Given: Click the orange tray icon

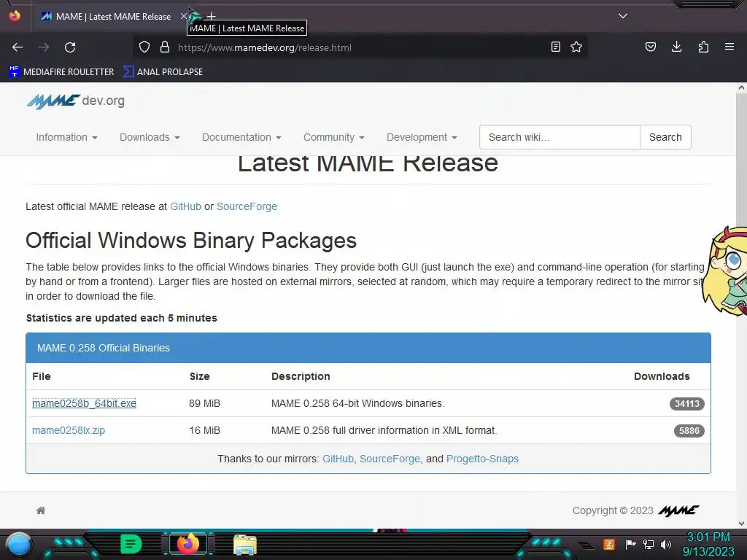Looking at the screenshot, I should click(609, 544).
